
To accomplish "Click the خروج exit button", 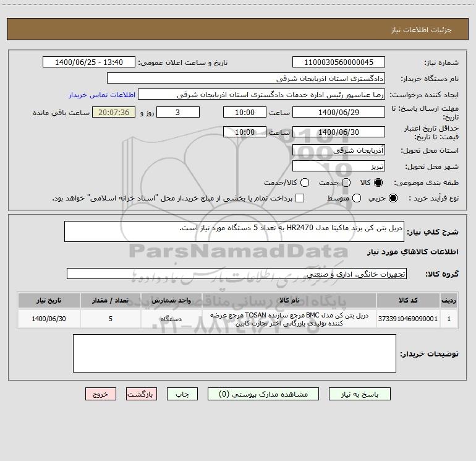I will [101, 394].
